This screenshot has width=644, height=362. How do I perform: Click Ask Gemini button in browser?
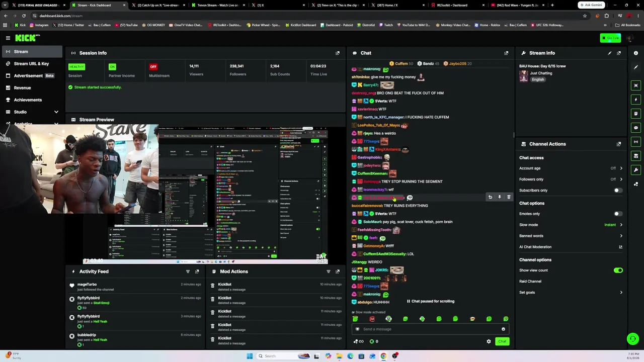coord(591,5)
